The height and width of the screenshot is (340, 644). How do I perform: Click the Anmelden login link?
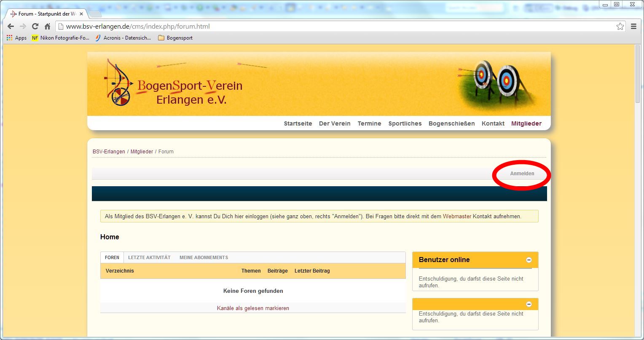(522, 174)
